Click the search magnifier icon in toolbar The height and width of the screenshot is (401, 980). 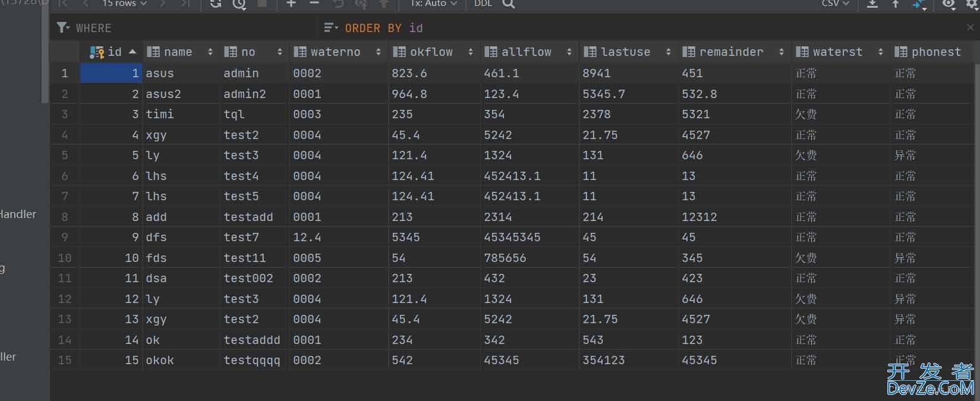[x=508, y=4]
